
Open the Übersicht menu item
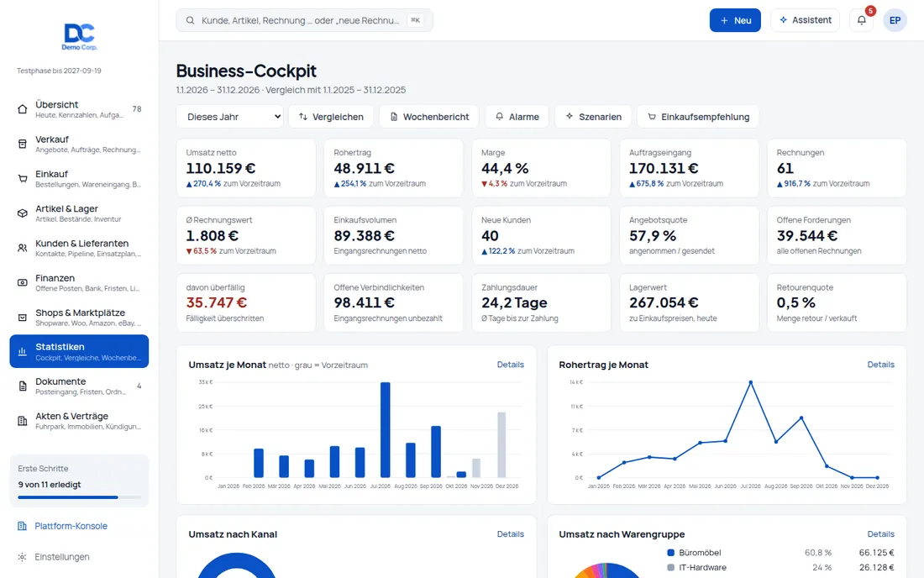(x=79, y=109)
